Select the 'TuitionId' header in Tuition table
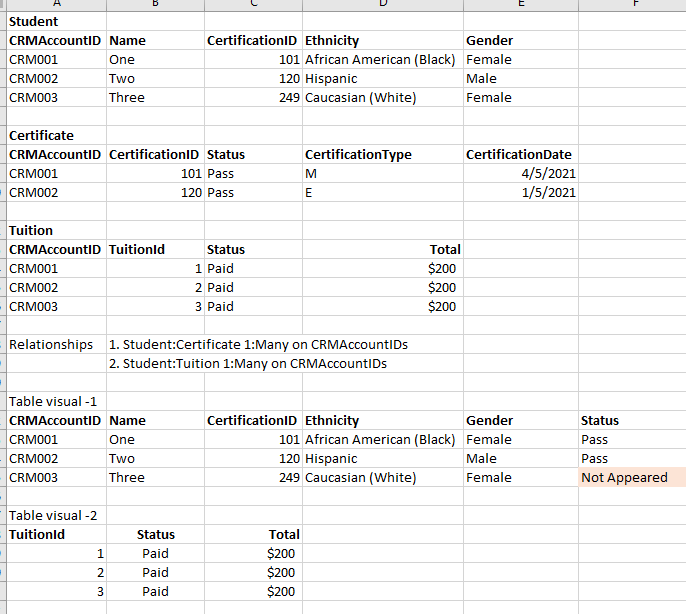686x614 pixels. [155, 249]
